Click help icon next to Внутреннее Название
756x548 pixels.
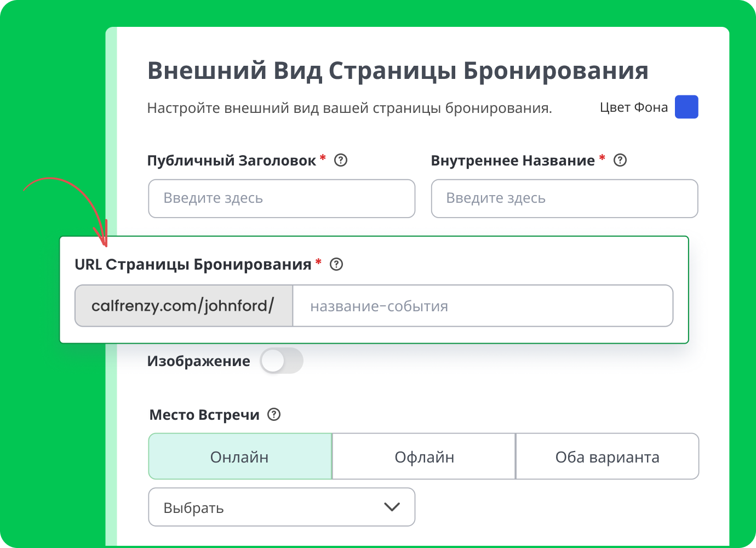point(620,161)
